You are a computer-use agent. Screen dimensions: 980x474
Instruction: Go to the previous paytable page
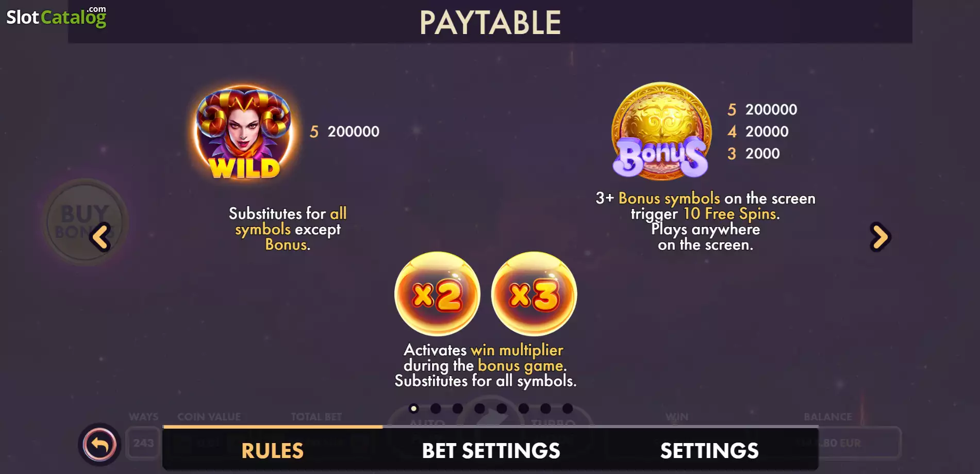coord(100,237)
